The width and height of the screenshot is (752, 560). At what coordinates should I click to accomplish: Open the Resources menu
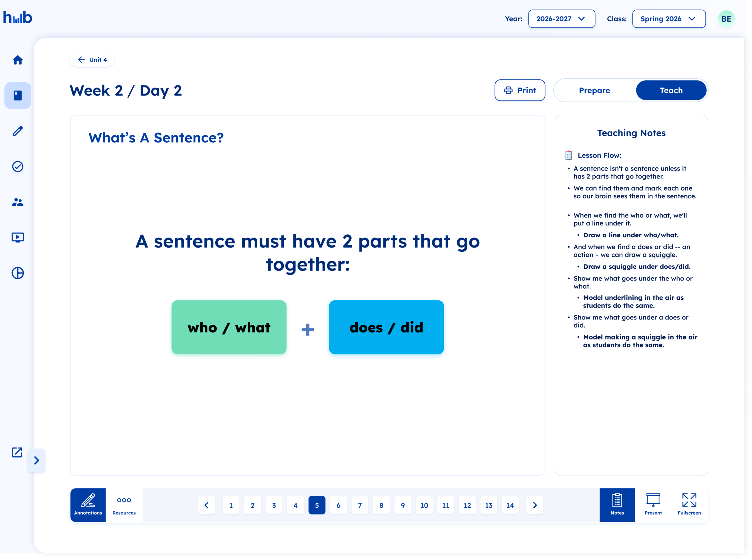point(124,505)
